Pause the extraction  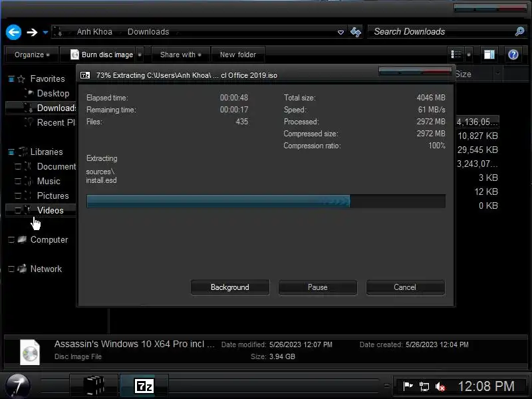tap(318, 287)
